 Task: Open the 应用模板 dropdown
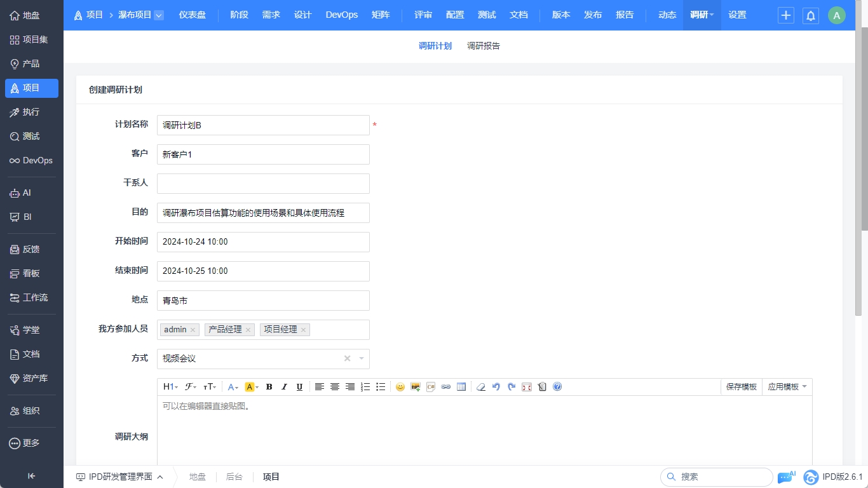coord(787,387)
